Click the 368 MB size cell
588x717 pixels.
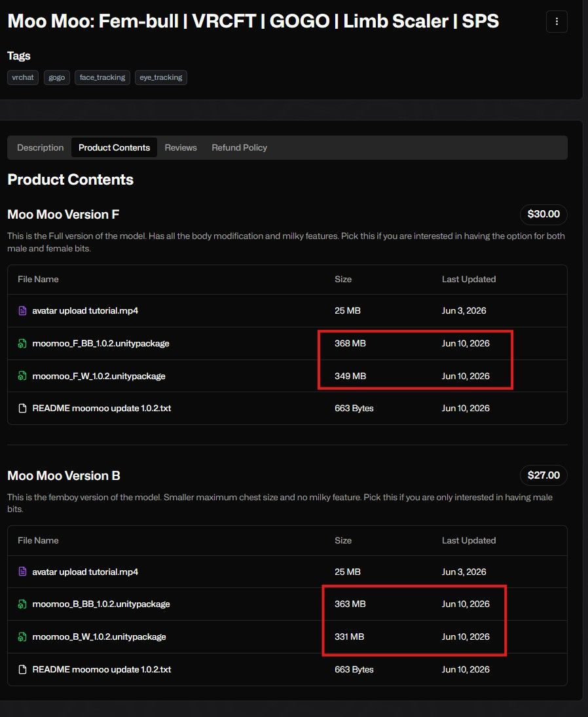click(350, 343)
